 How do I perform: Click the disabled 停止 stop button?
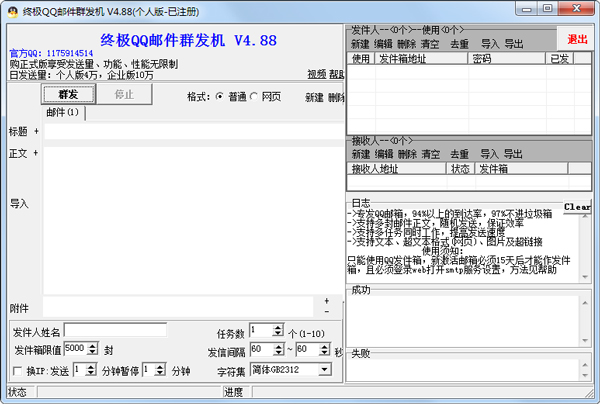[x=124, y=94]
